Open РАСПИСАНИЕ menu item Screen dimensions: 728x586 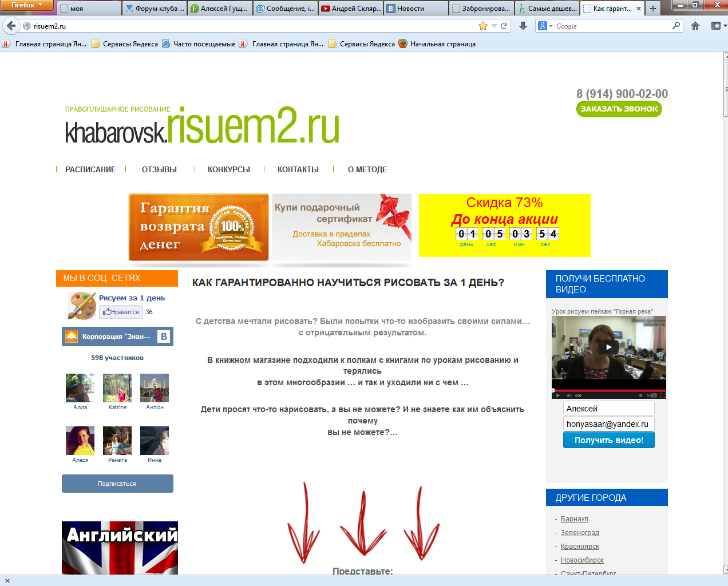(90, 169)
